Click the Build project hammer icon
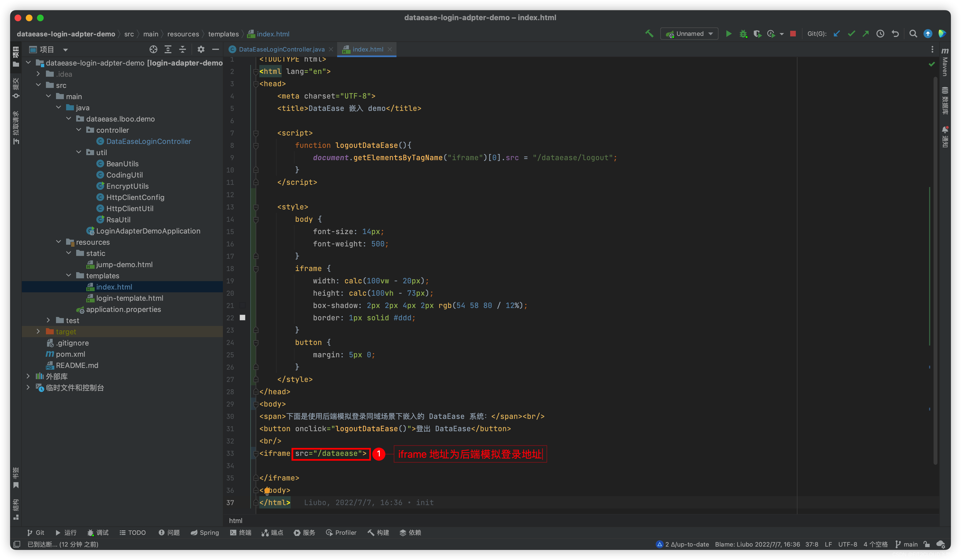Viewport: 961px width, 560px height. (x=649, y=34)
